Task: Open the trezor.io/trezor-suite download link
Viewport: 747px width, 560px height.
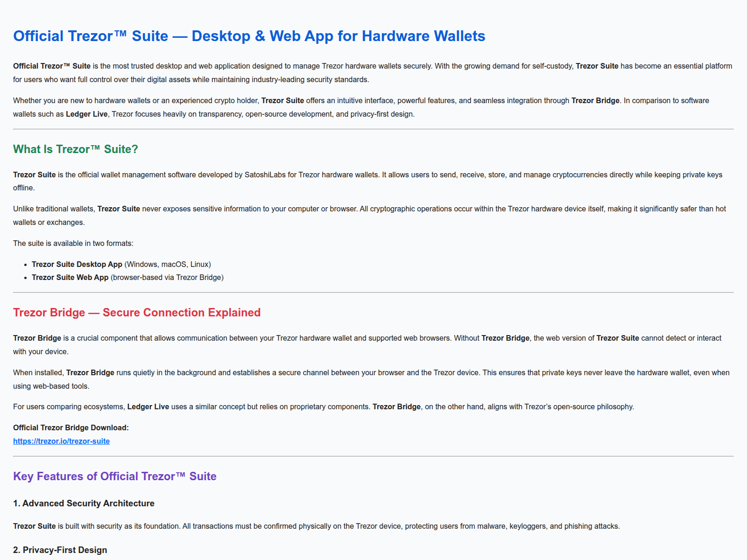Action: pos(61,441)
